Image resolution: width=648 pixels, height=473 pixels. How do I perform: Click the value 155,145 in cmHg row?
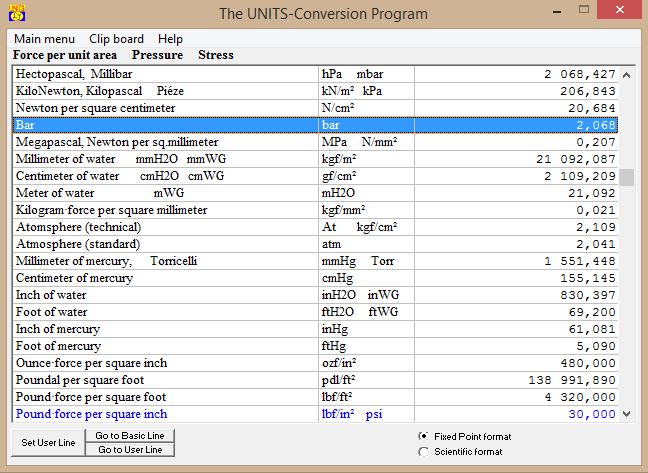tap(588, 278)
